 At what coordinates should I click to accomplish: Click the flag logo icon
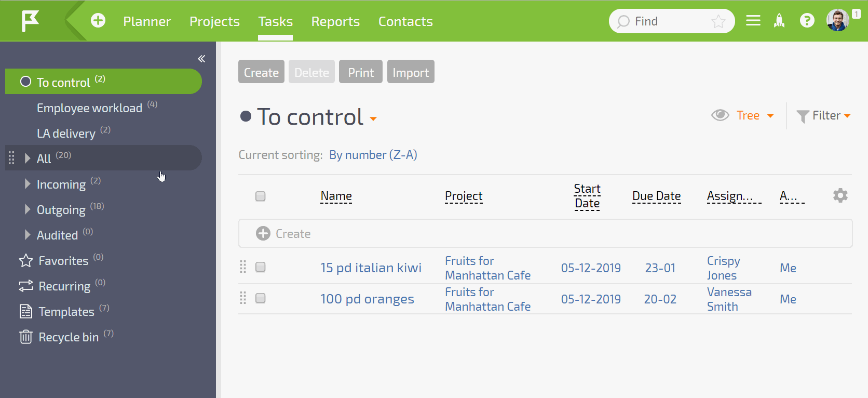pos(30,21)
